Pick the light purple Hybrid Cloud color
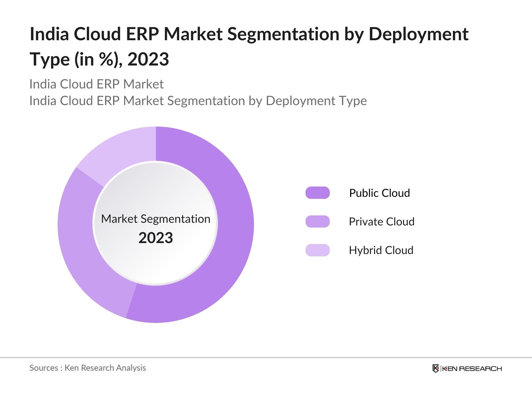532x399 pixels. coord(318,250)
